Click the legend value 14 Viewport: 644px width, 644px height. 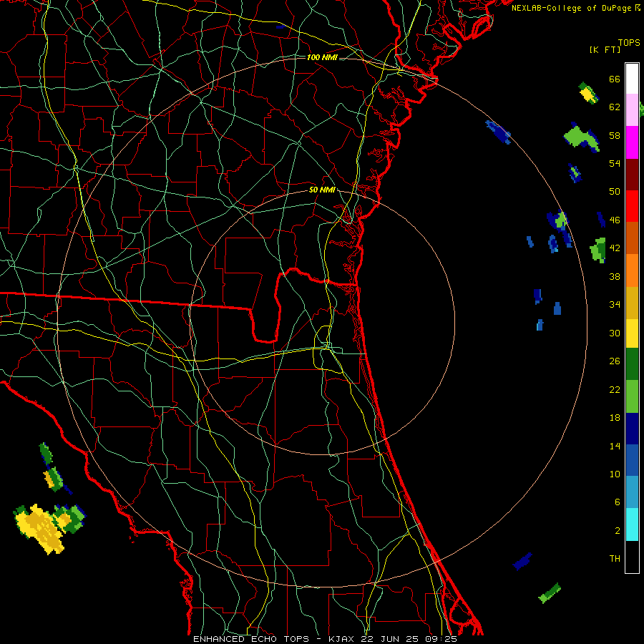pyautogui.click(x=615, y=446)
